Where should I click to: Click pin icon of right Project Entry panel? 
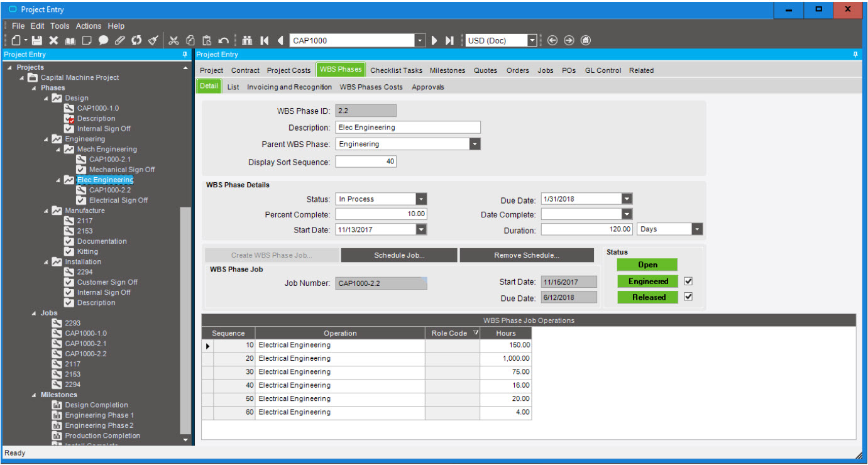coord(855,55)
